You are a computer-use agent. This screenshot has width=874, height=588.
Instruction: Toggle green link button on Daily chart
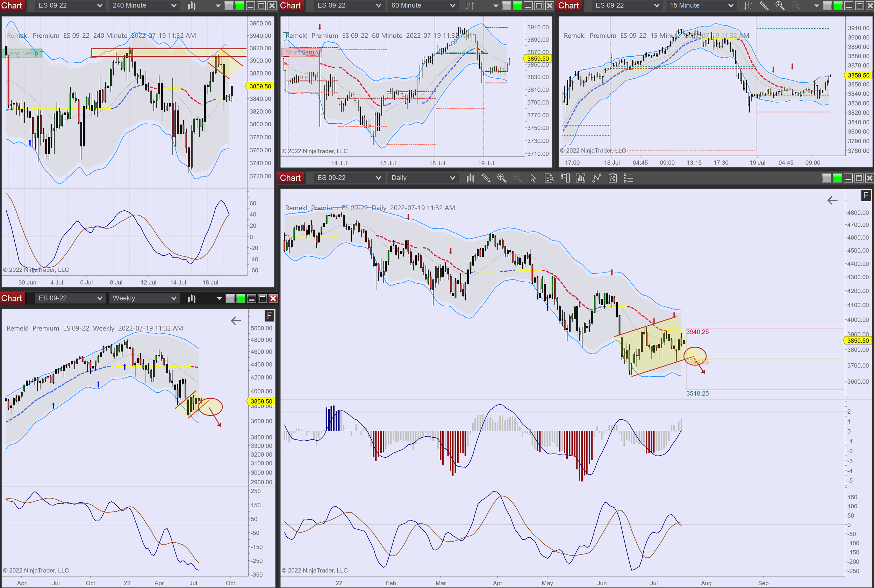(x=837, y=178)
